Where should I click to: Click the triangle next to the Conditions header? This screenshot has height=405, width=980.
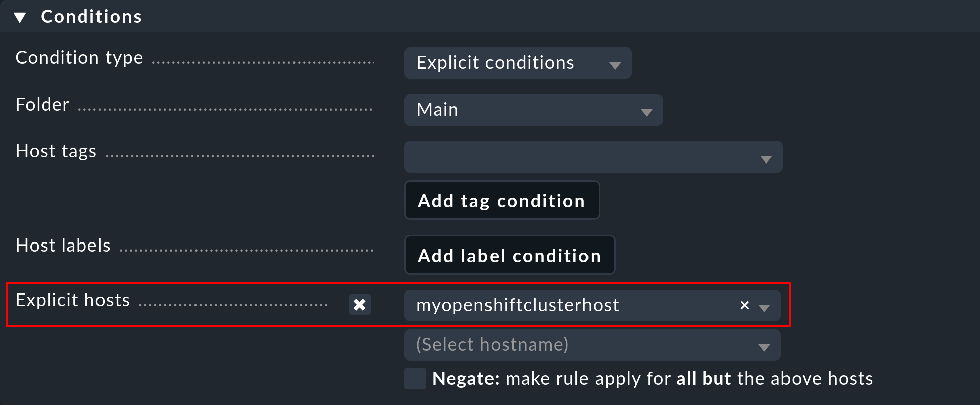pyautogui.click(x=19, y=16)
